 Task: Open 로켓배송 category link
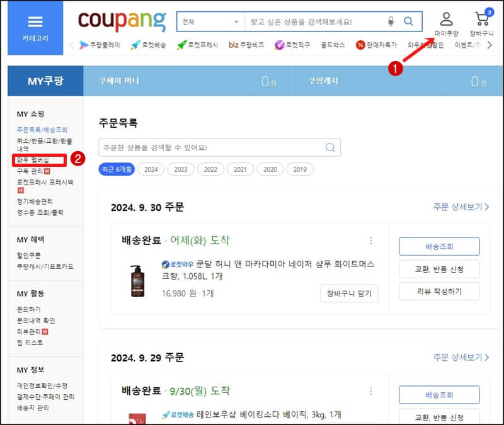(149, 45)
